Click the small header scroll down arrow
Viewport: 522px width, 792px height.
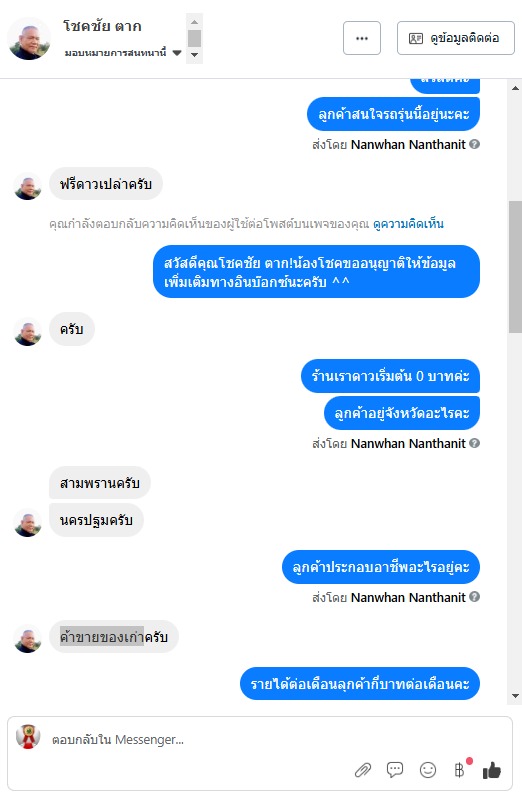click(195, 55)
